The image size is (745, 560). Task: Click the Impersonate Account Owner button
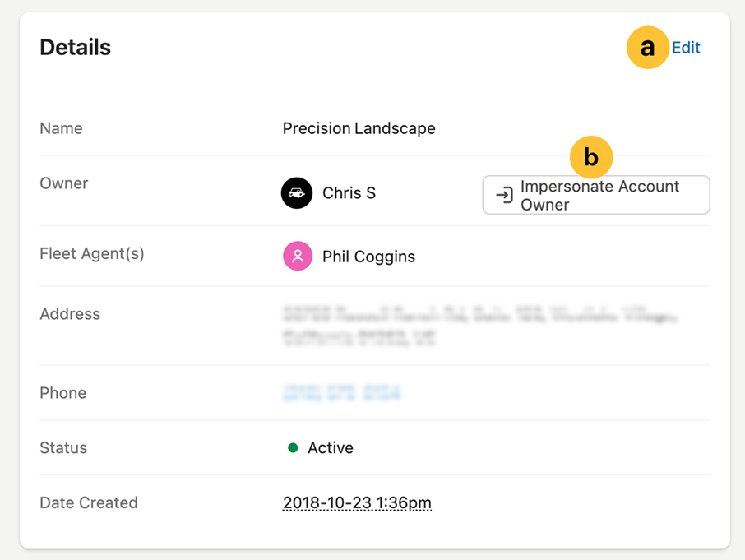click(x=595, y=195)
